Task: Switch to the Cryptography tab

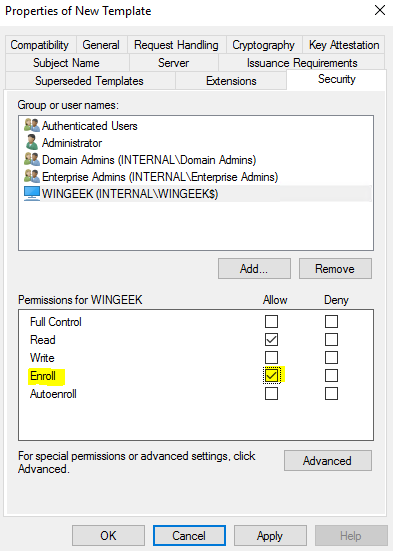Action: [264, 45]
